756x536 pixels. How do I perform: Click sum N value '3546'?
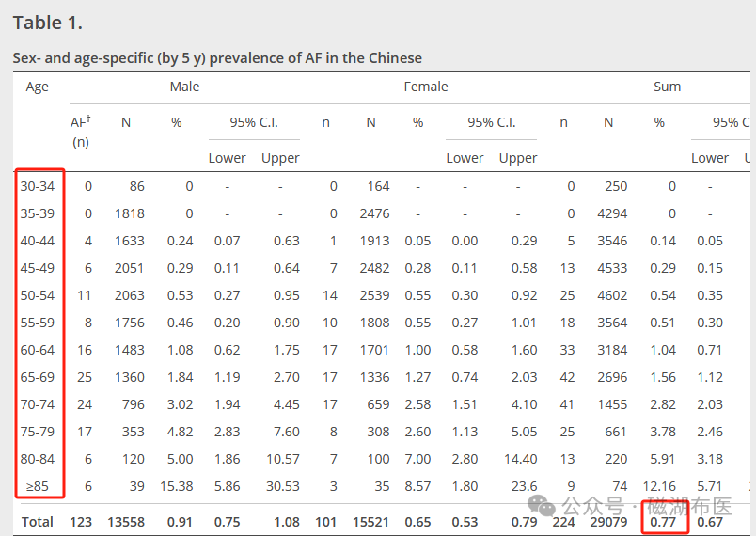pyautogui.click(x=612, y=241)
